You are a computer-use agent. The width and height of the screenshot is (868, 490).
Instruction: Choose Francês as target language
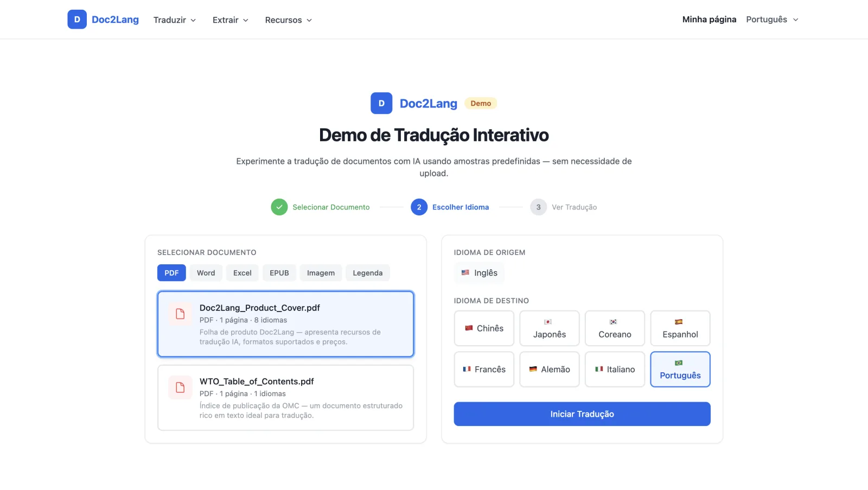coord(484,370)
